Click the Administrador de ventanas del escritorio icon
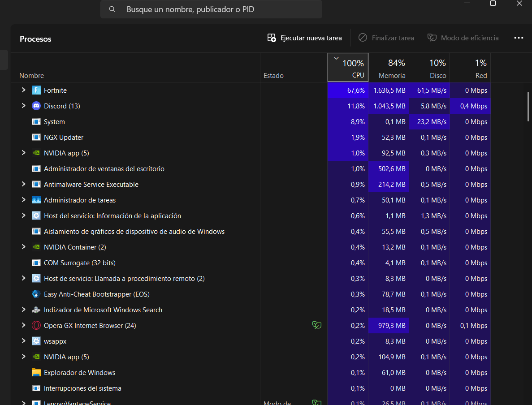Viewport: 532px width, 405px height. tap(36, 168)
